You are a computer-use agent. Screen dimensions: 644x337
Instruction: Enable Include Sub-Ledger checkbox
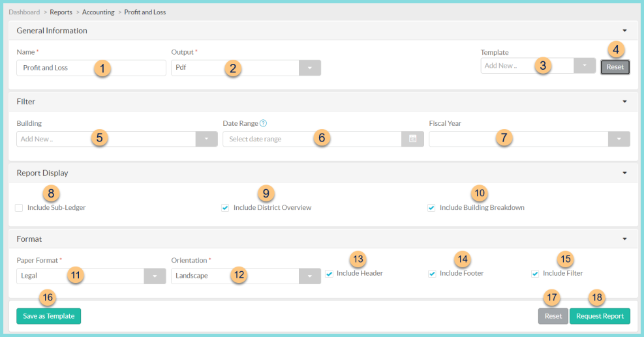coord(19,208)
